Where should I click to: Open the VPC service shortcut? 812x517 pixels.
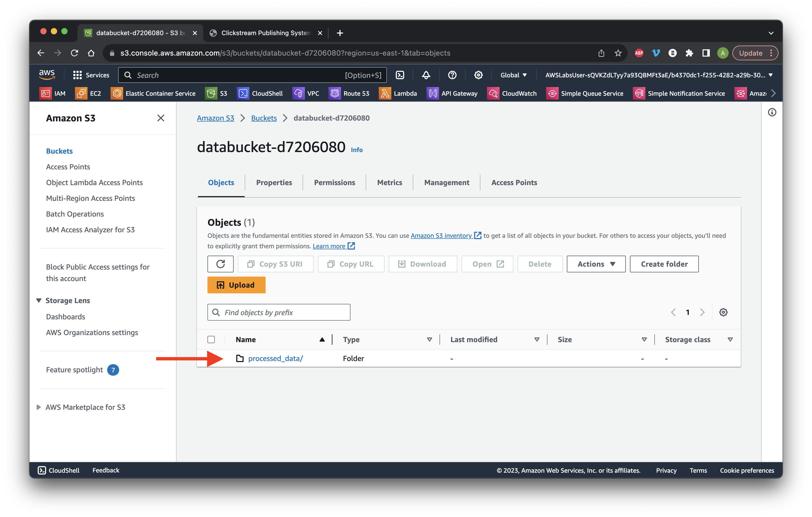[305, 94]
